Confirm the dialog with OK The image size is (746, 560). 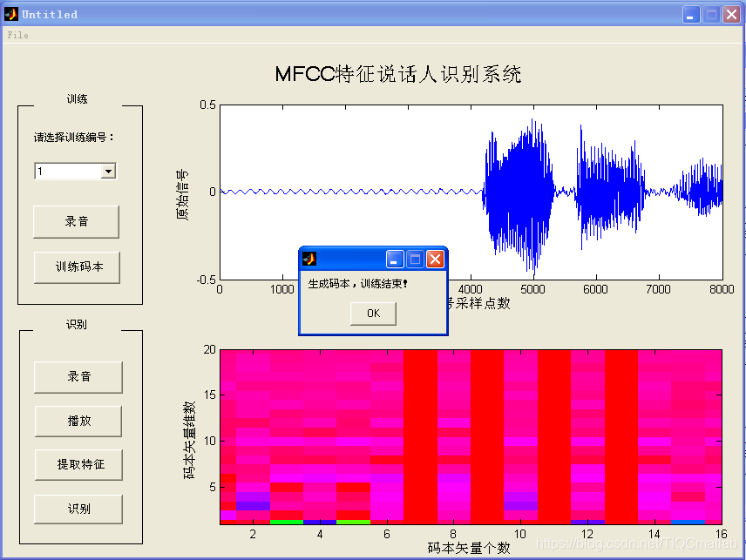pyautogui.click(x=373, y=314)
